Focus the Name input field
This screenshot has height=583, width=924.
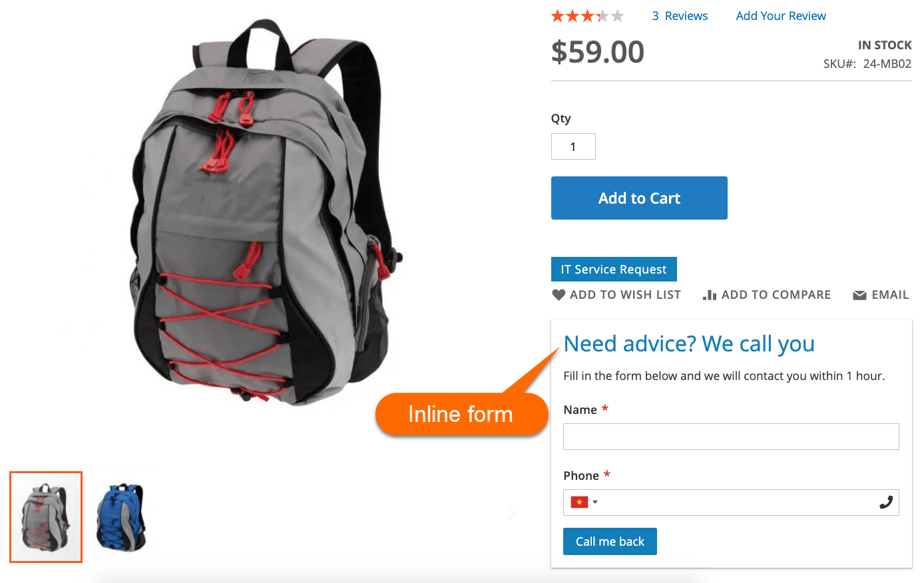click(x=731, y=437)
